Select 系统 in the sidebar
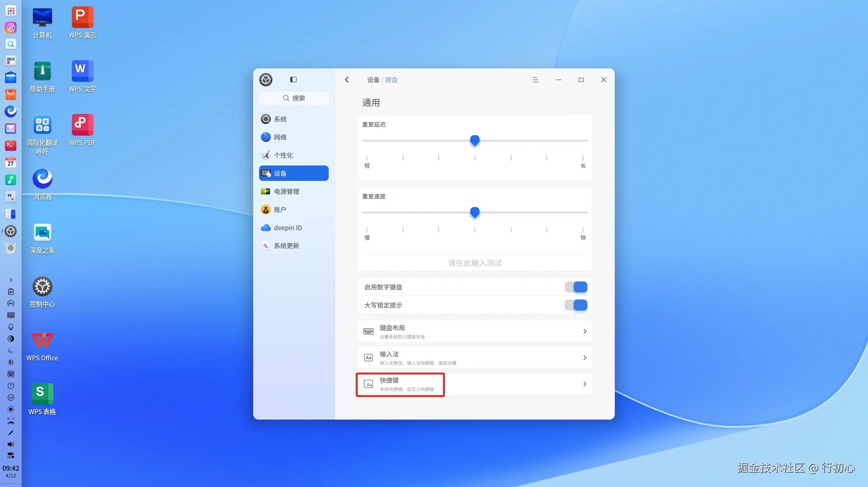868x487 pixels. (294, 119)
